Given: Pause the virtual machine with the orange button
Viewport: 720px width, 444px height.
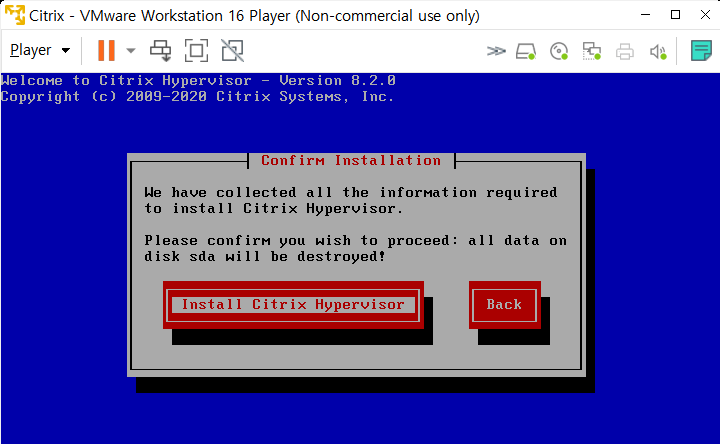Looking at the screenshot, I should [106, 50].
